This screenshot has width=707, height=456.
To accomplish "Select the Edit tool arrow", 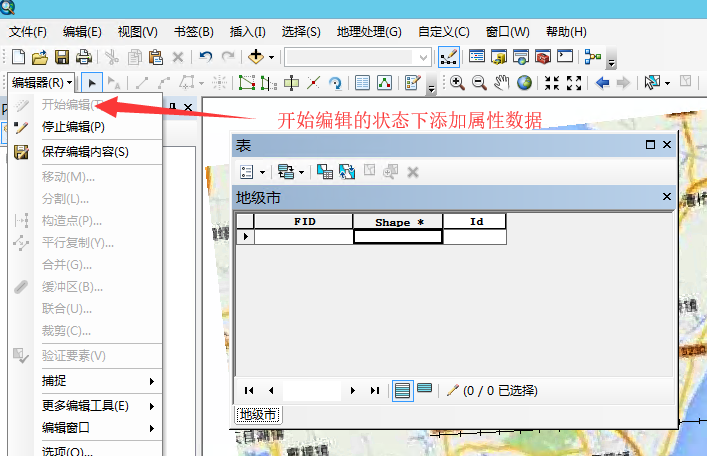I will 92,83.
